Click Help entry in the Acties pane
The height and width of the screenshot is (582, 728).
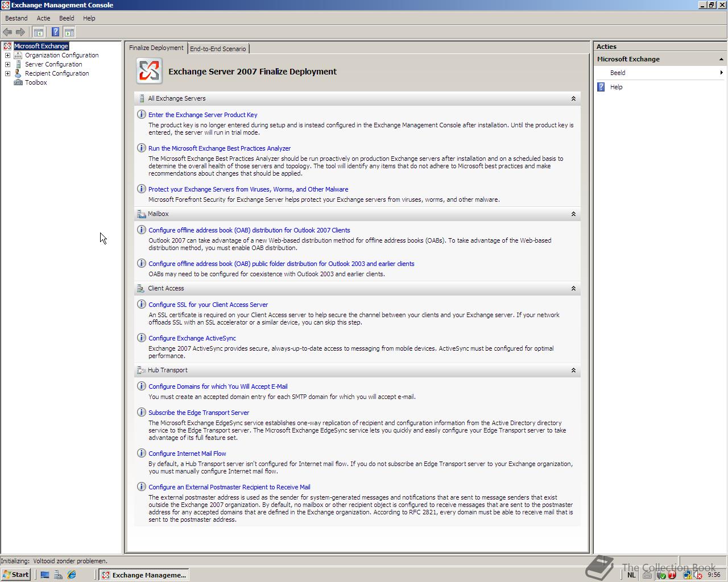pos(617,87)
